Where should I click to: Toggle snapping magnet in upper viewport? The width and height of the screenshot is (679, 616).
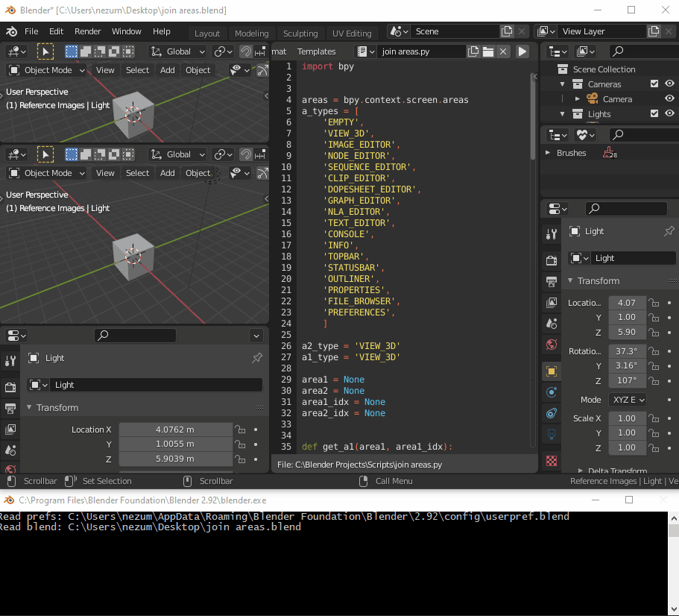point(246,51)
